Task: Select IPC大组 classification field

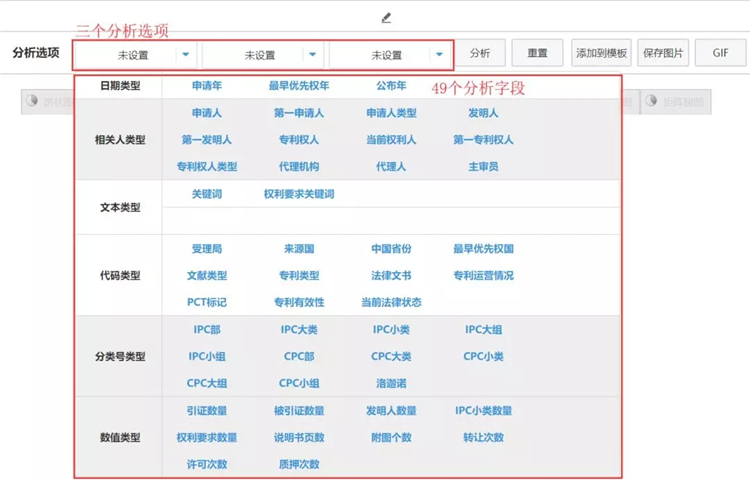Action: 483,329
